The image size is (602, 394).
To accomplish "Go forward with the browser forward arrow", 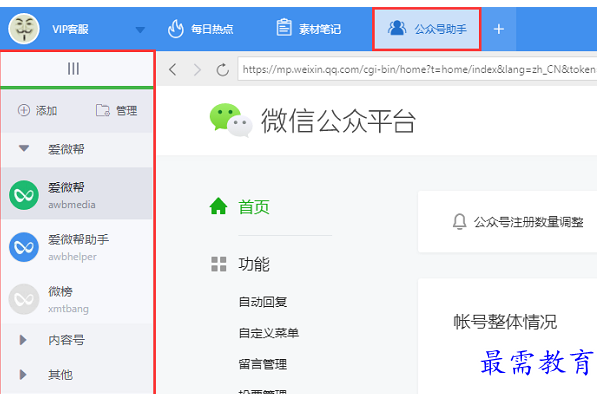I will coord(197,70).
